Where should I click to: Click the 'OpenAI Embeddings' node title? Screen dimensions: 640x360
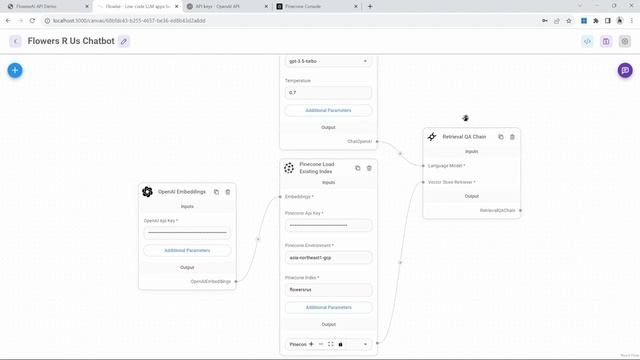(x=182, y=192)
